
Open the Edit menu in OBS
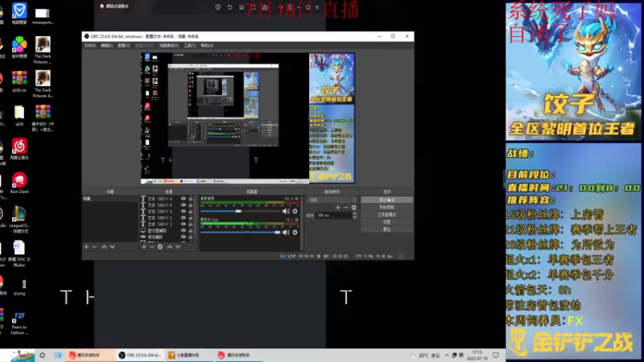click(x=106, y=46)
